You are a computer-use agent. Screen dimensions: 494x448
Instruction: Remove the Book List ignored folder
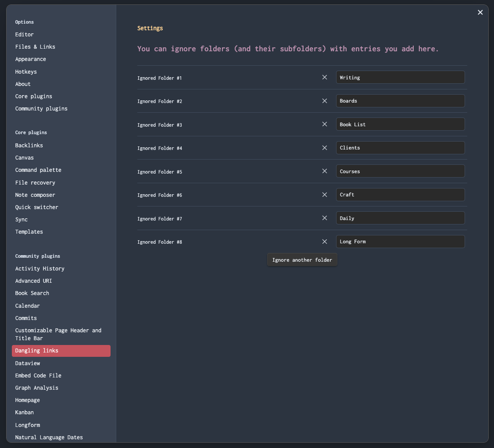(x=325, y=124)
